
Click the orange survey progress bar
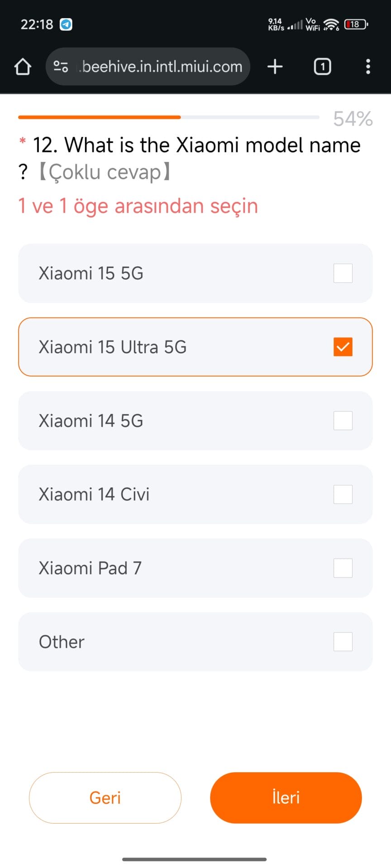(100, 117)
